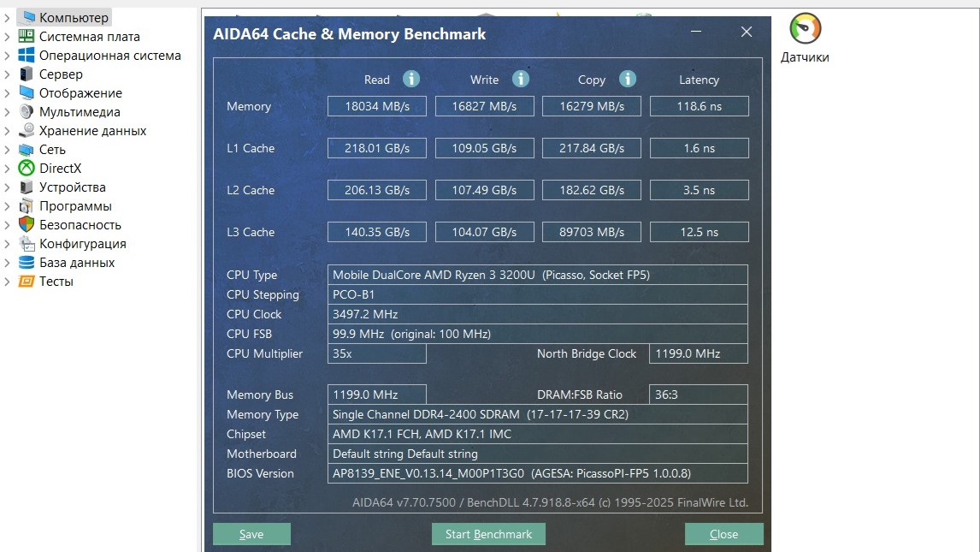The width and height of the screenshot is (980, 552).
Task: Expand the Сервер tree node
Action: tap(7, 74)
